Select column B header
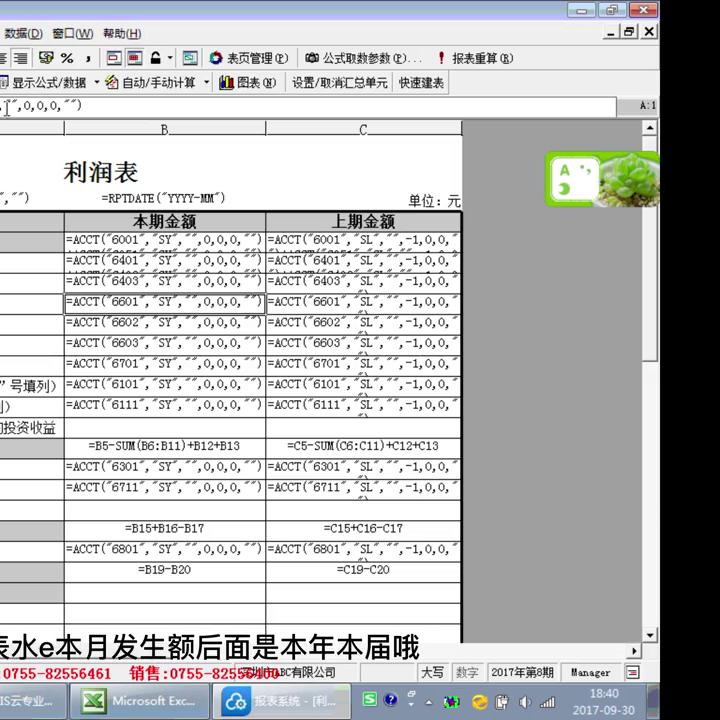720x720 pixels. (x=165, y=129)
